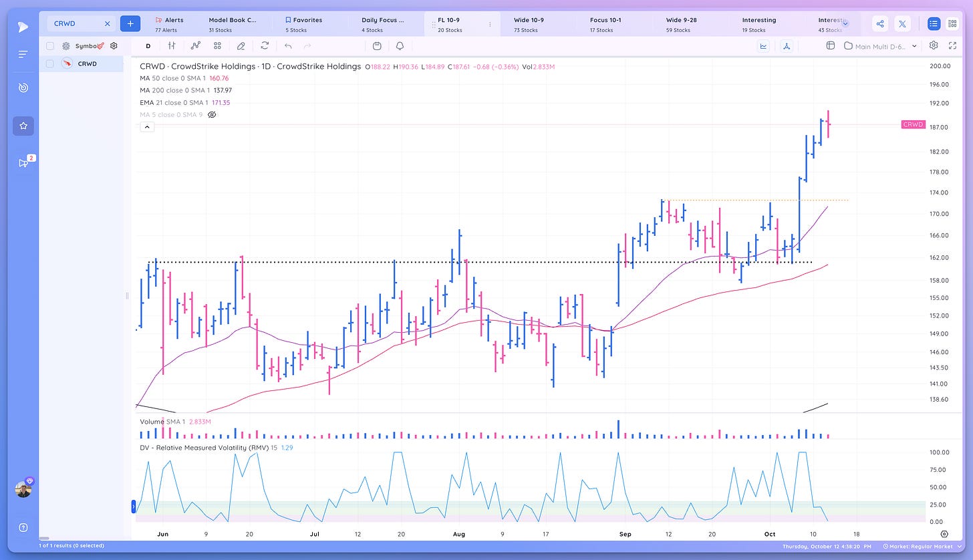Open the Alerts tab
The image size is (973, 560).
coord(169,24)
